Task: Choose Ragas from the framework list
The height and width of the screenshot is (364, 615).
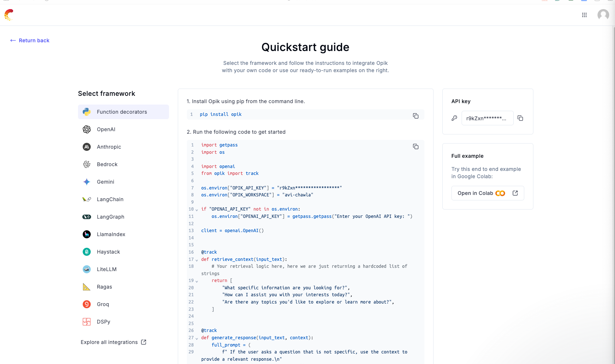Action: (124, 287)
